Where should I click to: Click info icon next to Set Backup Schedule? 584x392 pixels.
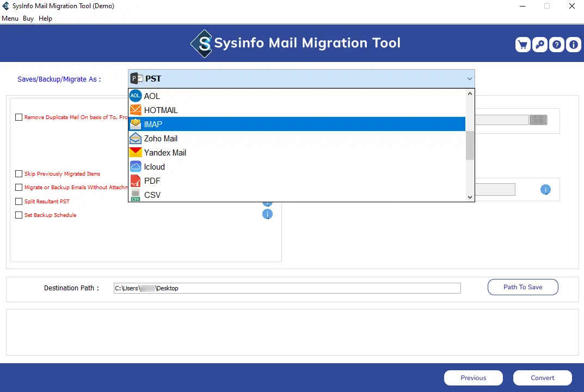[267, 214]
